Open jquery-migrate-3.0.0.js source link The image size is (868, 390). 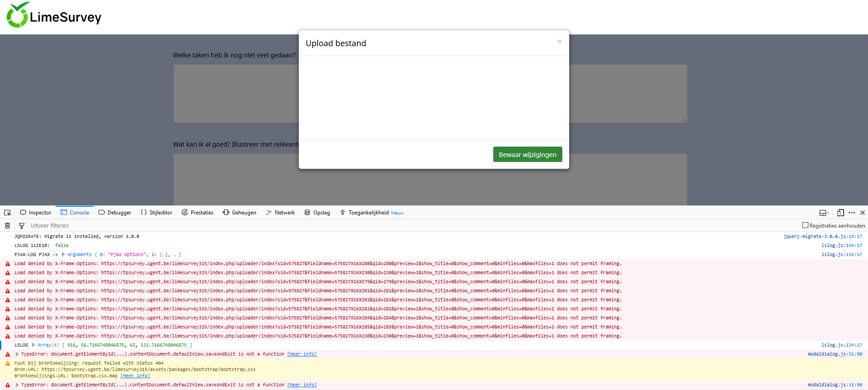pos(822,237)
